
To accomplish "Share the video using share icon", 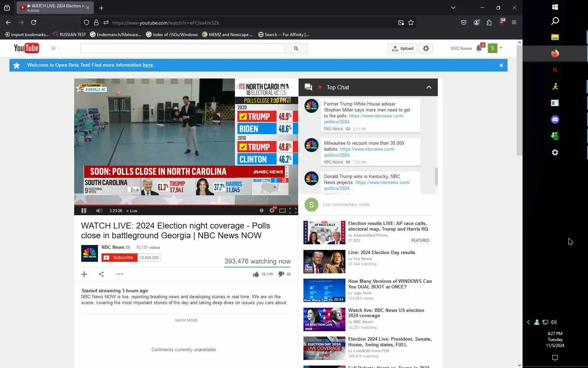I will tap(101, 274).
